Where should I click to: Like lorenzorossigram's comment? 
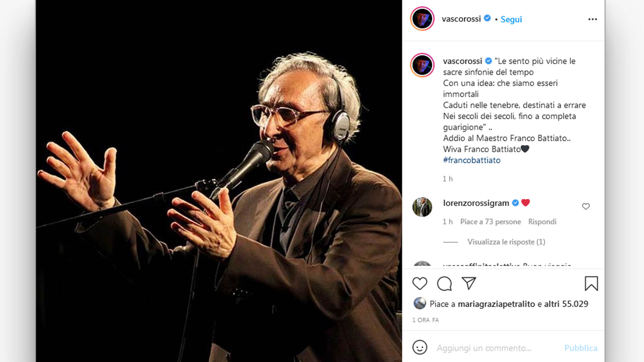586,206
